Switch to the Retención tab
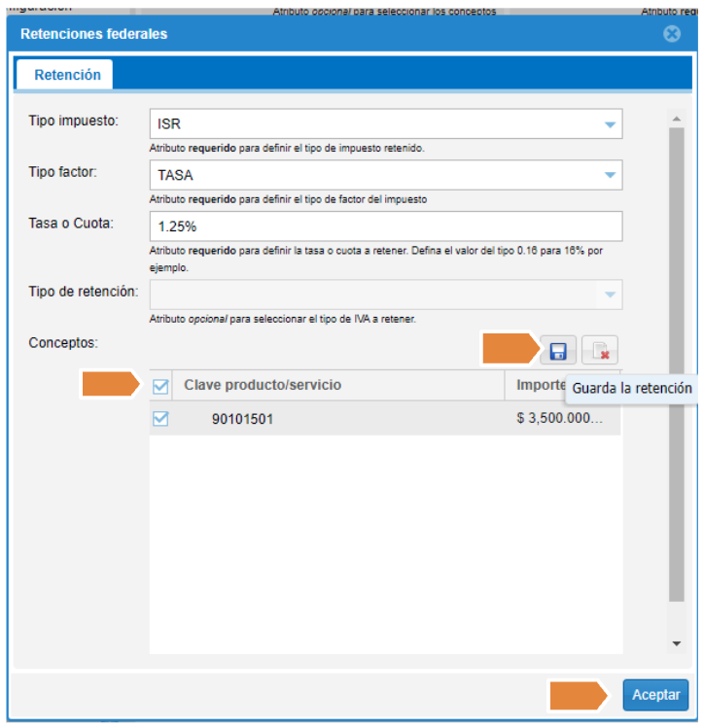Screen dimensions: 703x728 pos(67,75)
